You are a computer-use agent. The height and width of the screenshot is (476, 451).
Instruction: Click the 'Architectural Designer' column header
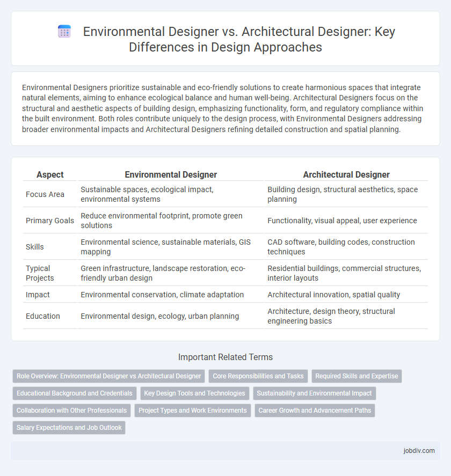pos(346,174)
